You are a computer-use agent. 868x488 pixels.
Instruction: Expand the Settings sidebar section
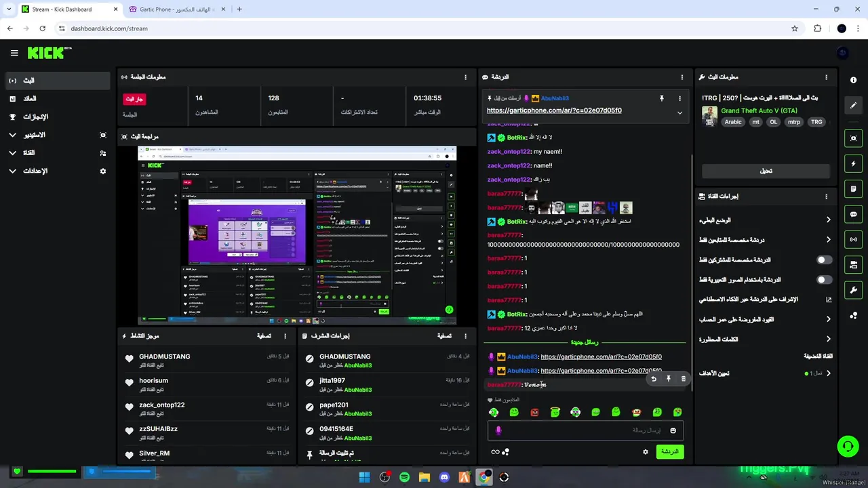(x=57, y=171)
